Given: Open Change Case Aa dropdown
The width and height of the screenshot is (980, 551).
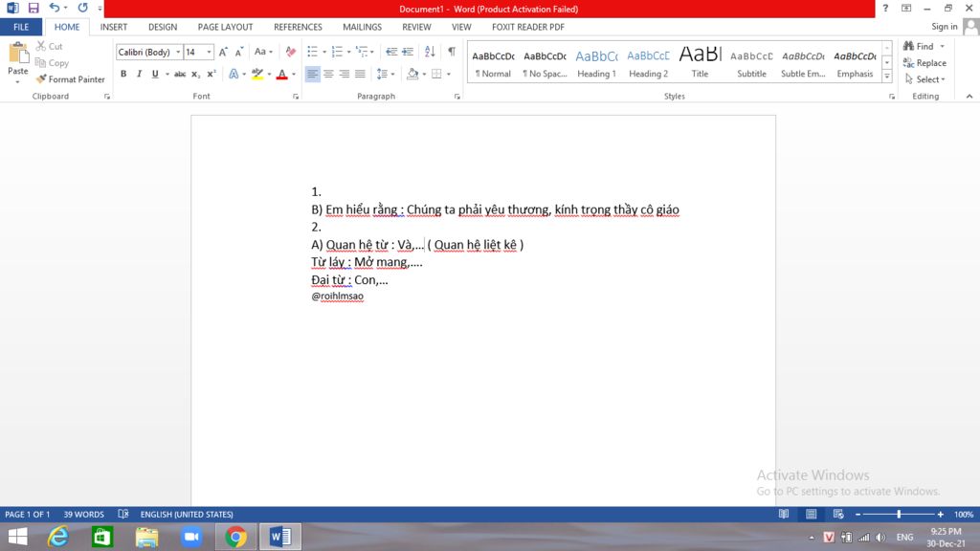Looking at the screenshot, I should click(x=263, y=53).
